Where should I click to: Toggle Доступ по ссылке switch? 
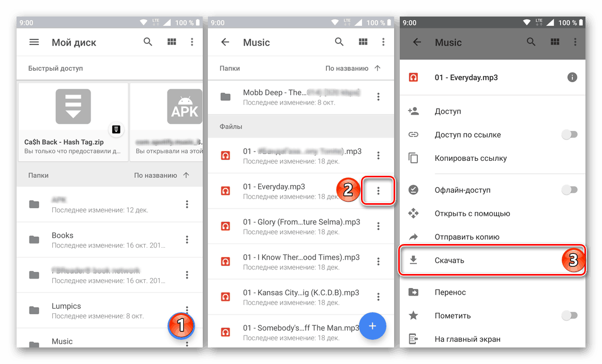click(x=569, y=135)
